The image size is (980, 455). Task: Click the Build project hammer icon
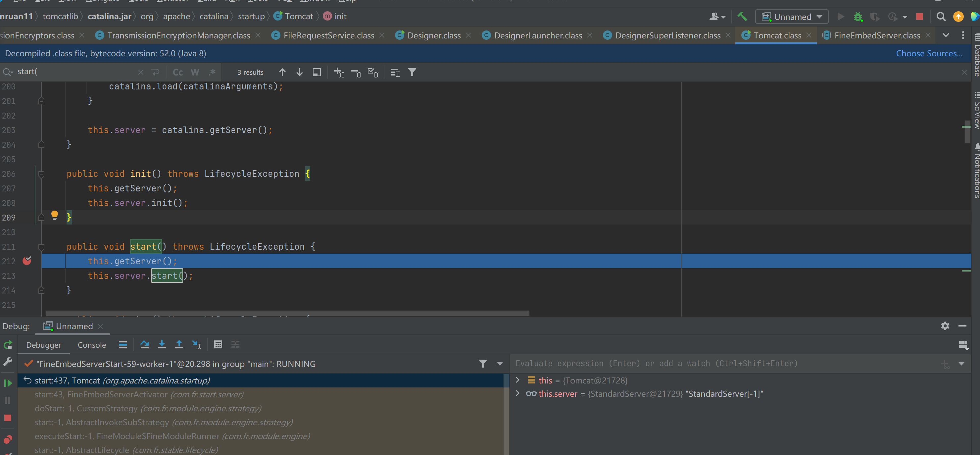pyautogui.click(x=742, y=17)
